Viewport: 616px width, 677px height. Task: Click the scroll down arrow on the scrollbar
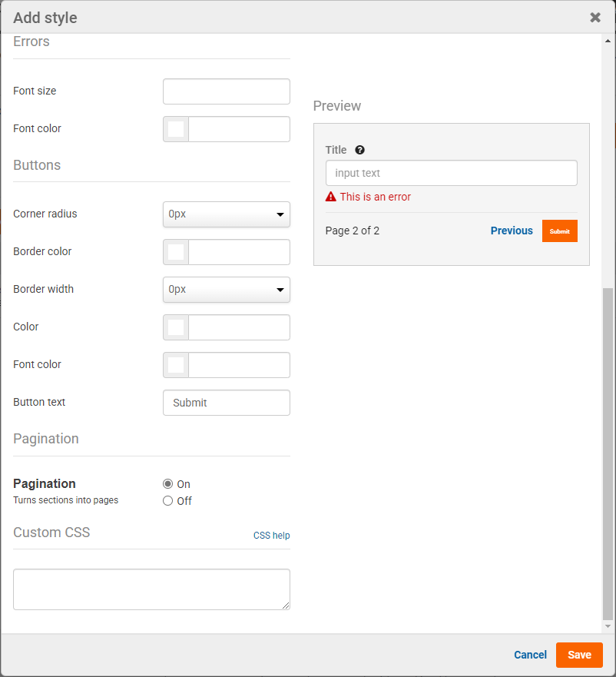click(608, 626)
